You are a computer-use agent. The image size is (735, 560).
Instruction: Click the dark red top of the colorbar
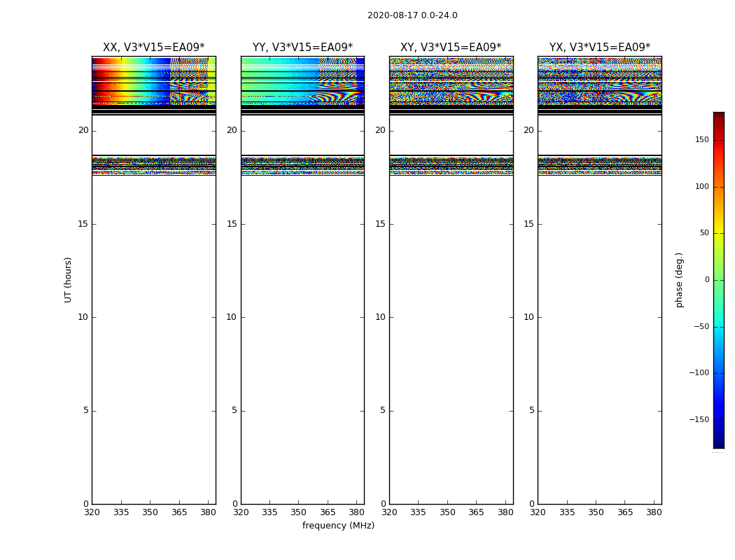718,116
